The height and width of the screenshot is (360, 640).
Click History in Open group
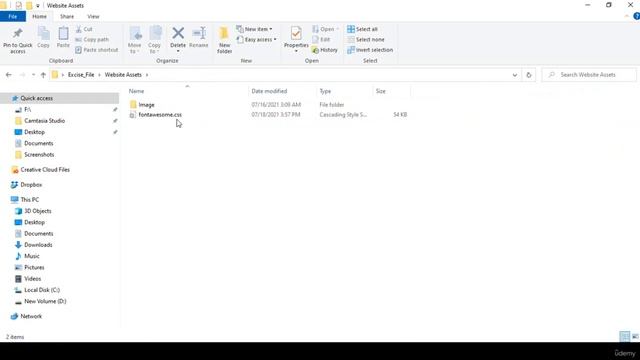tap(325, 50)
